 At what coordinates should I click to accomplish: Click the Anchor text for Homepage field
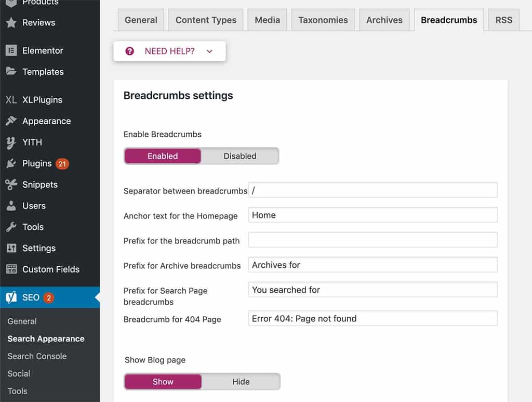click(x=373, y=215)
